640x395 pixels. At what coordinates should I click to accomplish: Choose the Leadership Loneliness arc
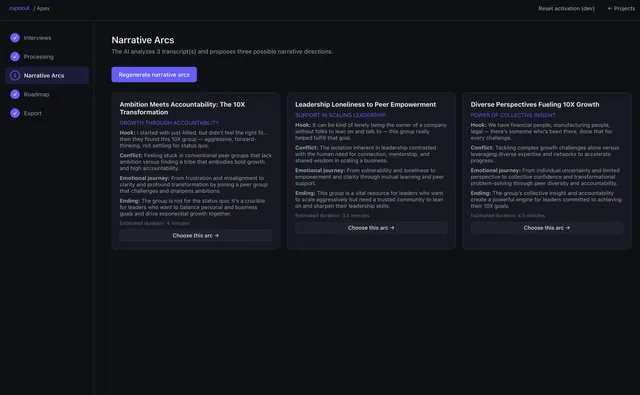click(x=371, y=228)
